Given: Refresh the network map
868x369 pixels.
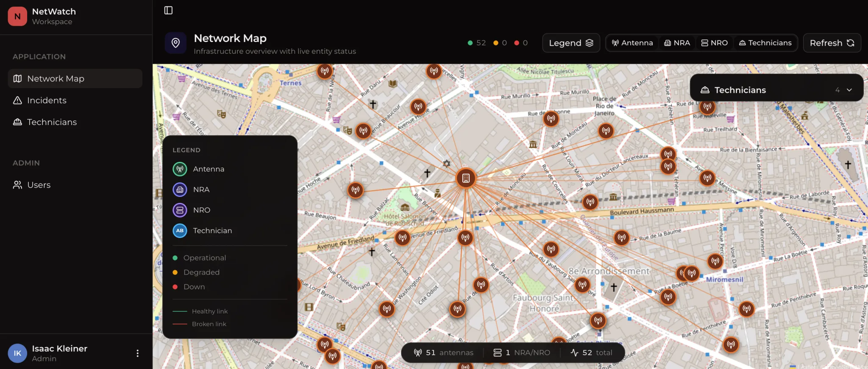Looking at the screenshot, I should (832, 43).
